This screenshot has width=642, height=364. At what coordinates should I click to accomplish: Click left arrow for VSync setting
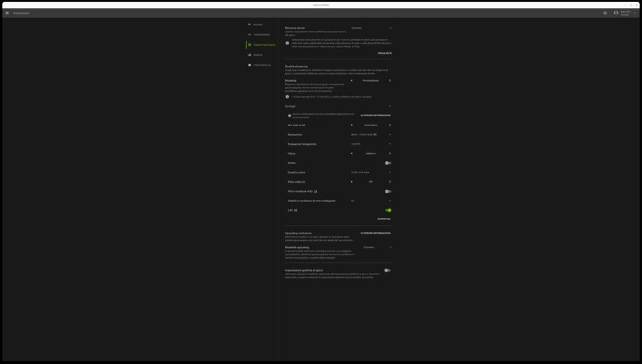pos(352,153)
